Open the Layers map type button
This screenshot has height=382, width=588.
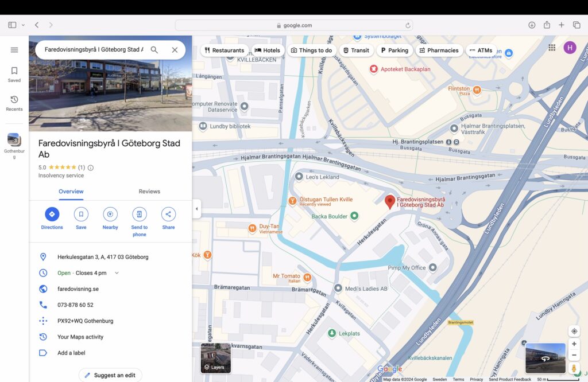click(216, 358)
